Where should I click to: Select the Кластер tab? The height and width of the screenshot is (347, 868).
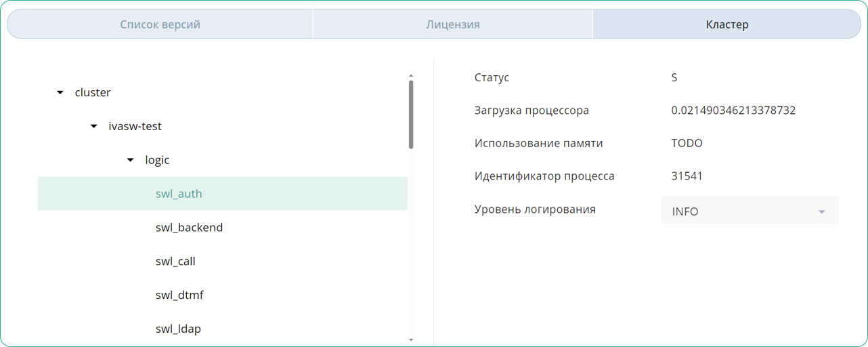(x=726, y=24)
